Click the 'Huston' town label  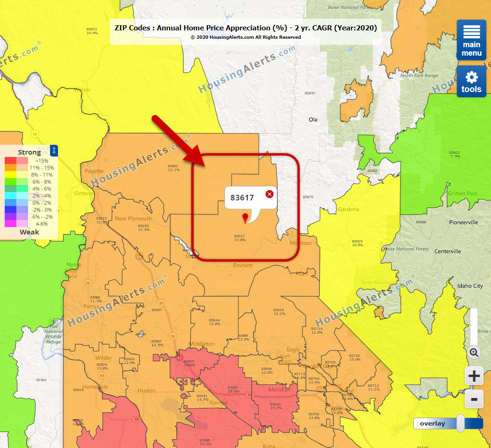tap(146, 391)
